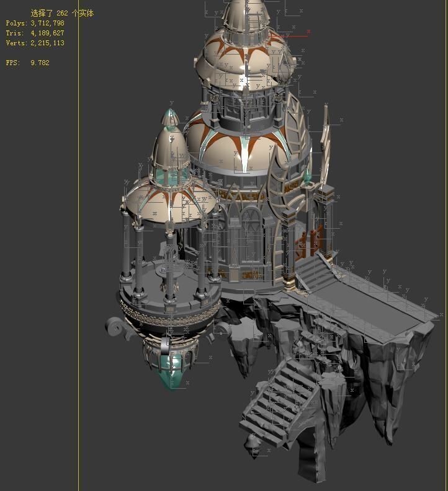Click the selection count text showing 262 实体

point(62,13)
